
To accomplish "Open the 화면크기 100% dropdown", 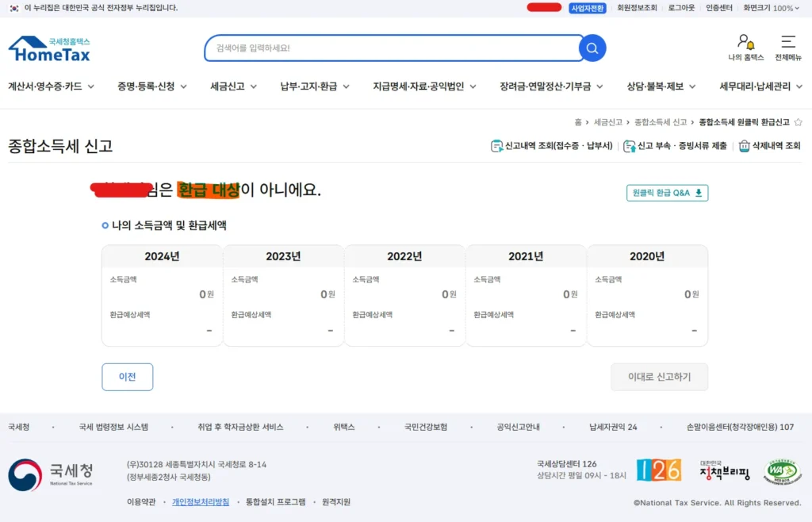I will tap(770, 8).
